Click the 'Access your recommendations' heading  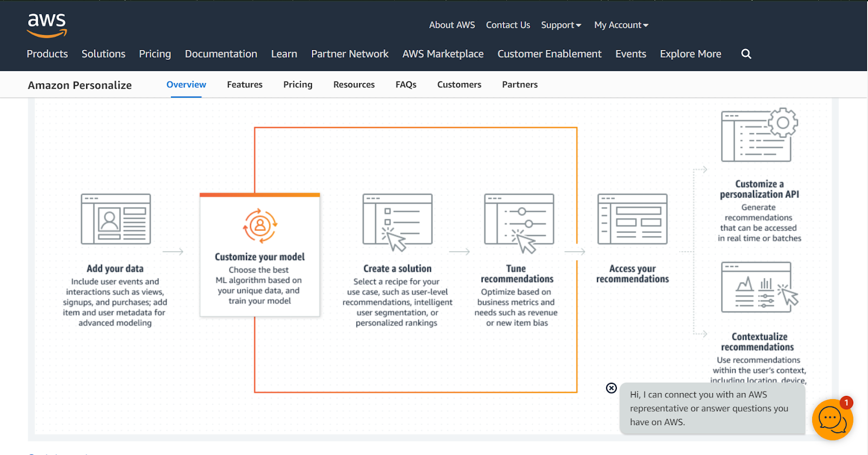click(633, 274)
